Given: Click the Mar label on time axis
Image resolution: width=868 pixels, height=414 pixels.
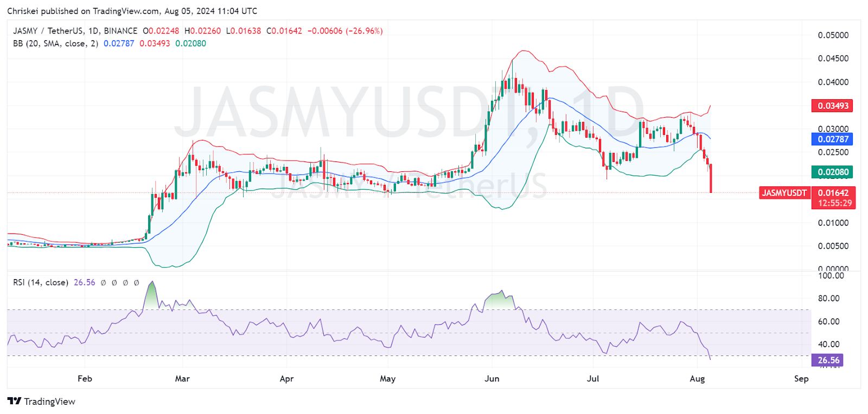Looking at the screenshot, I should 182,379.
